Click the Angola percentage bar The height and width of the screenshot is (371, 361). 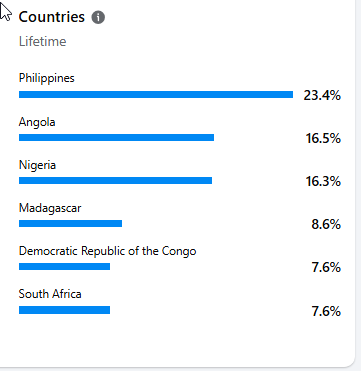(116, 138)
